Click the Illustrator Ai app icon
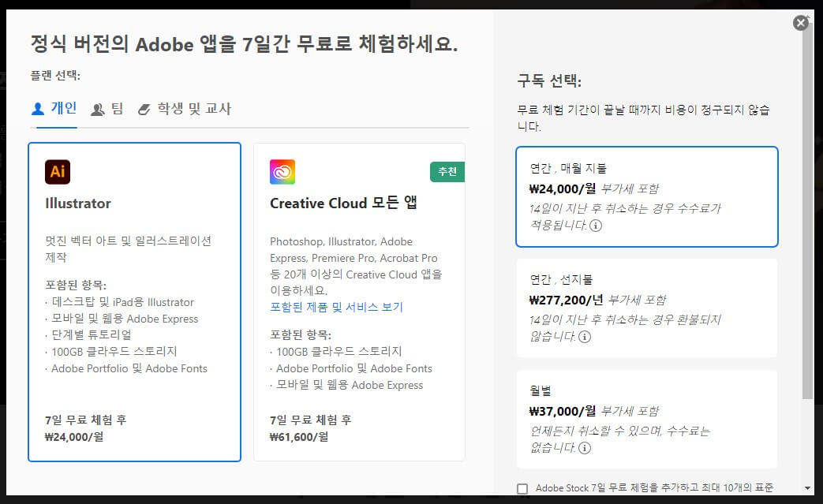 click(58, 171)
